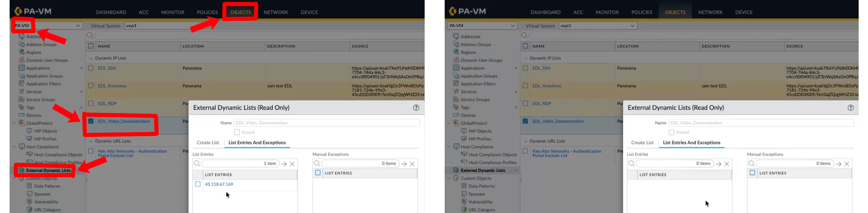Click the Name field in the right dialog
This screenshot has height=213, width=868.
tap(761, 123)
